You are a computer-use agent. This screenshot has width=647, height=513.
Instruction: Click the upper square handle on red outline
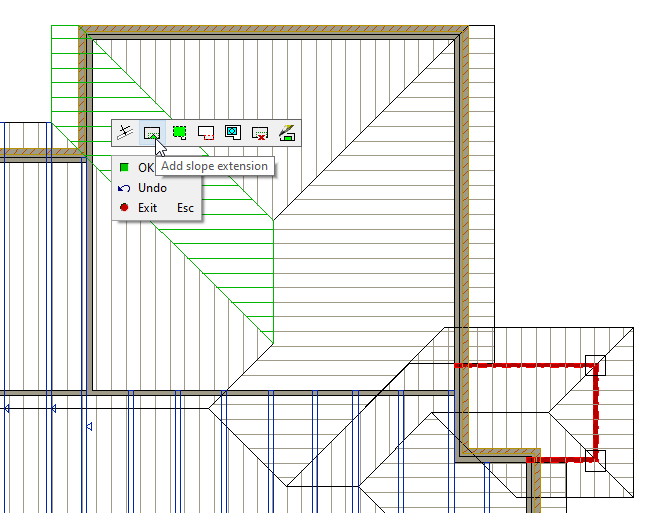tap(595, 366)
